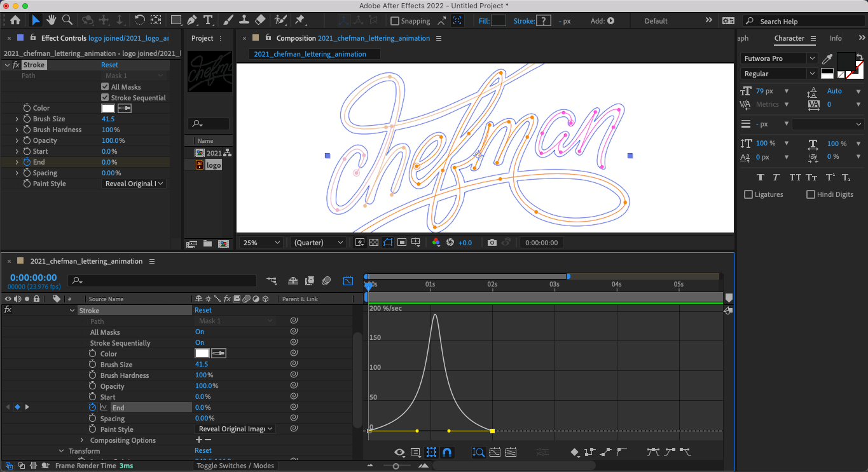Open the Composition panel menu icon
This screenshot has height=472, width=868.
(439, 38)
